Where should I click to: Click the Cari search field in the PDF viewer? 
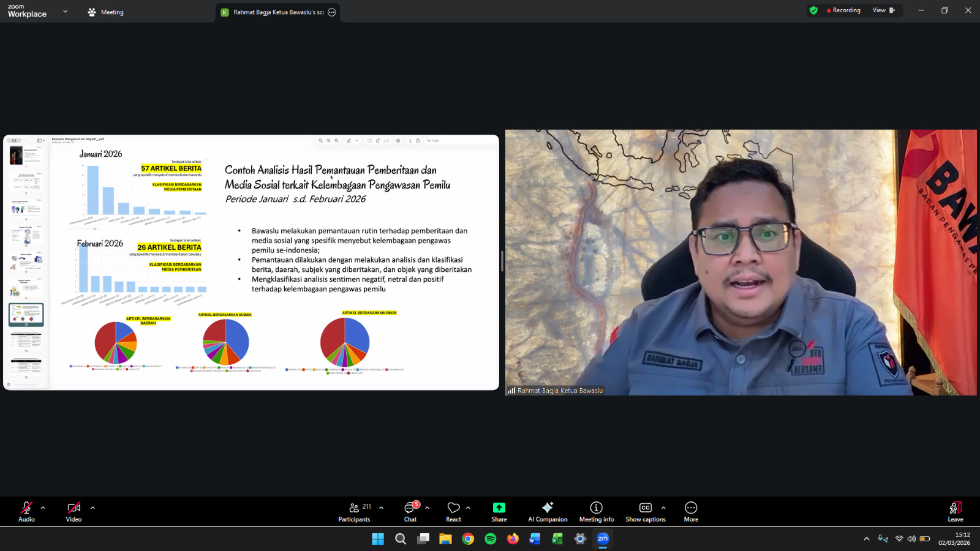tap(433, 140)
